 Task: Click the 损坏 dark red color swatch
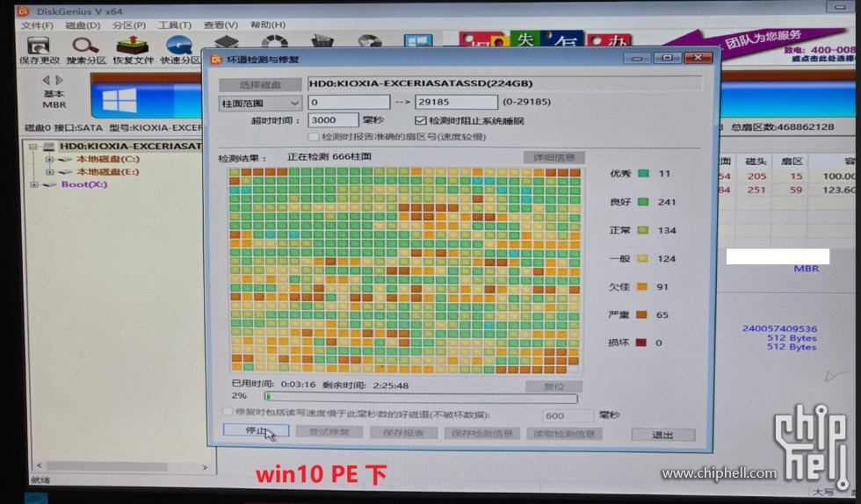pyautogui.click(x=640, y=342)
